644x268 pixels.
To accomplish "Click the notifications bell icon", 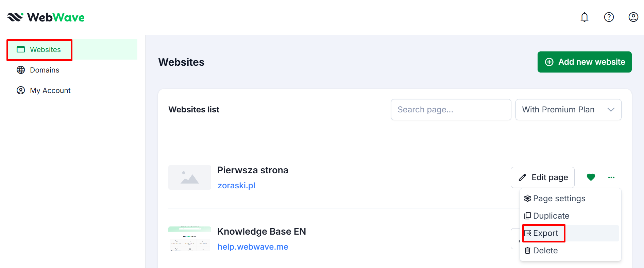I will [x=584, y=17].
